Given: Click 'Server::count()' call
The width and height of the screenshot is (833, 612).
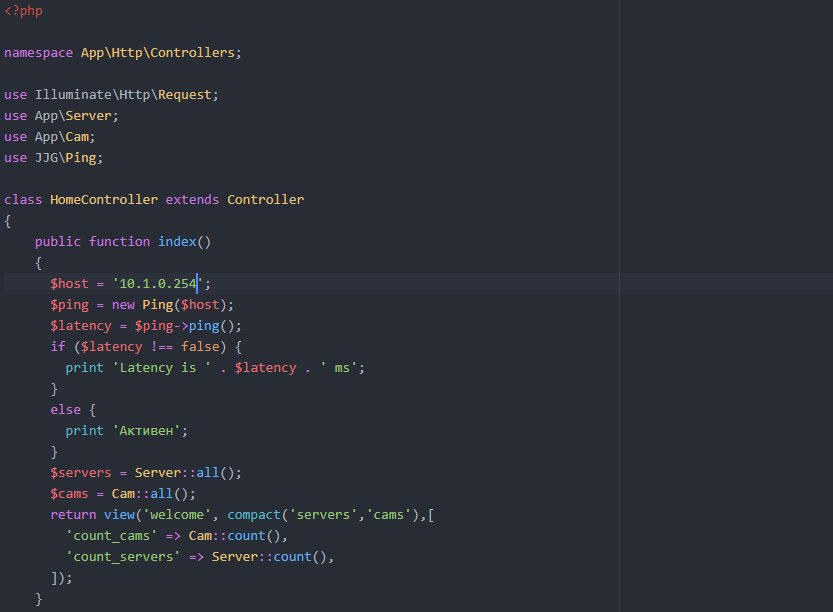Looking at the screenshot, I should coord(269,557).
